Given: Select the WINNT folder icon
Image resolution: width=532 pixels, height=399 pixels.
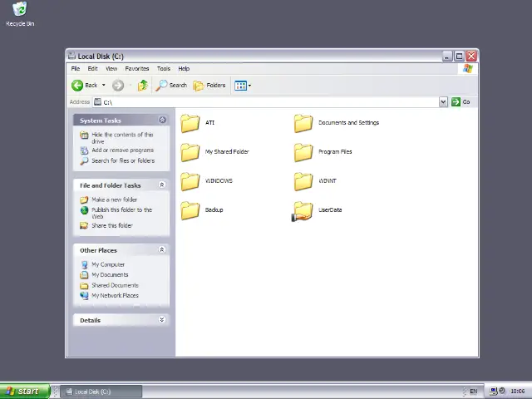Looking at the screenshot, I should 303,181.
